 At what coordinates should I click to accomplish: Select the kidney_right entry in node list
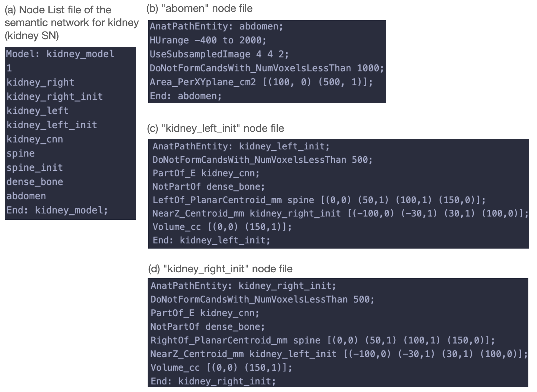tap(40, 82)
